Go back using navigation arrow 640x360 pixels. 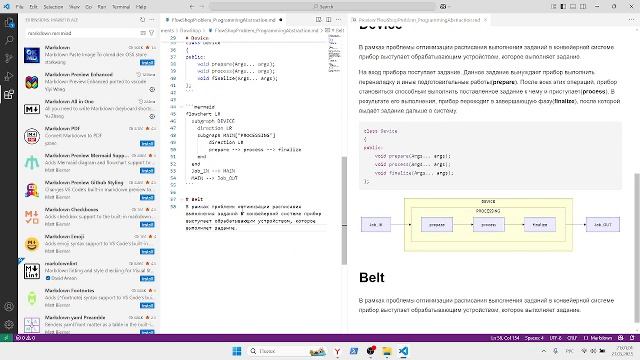[x=192, y=7]
